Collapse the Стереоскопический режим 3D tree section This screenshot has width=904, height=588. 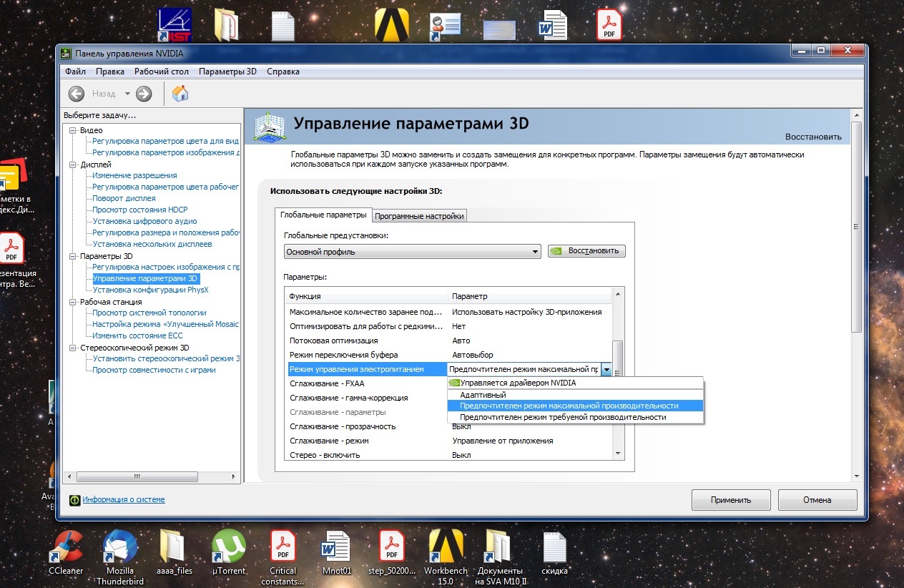(72, 348)
